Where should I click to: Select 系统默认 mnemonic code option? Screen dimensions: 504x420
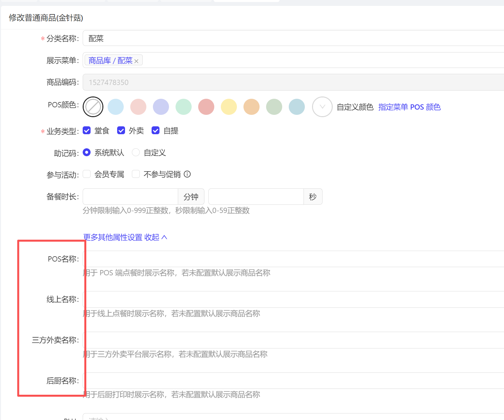click(87, 153)
